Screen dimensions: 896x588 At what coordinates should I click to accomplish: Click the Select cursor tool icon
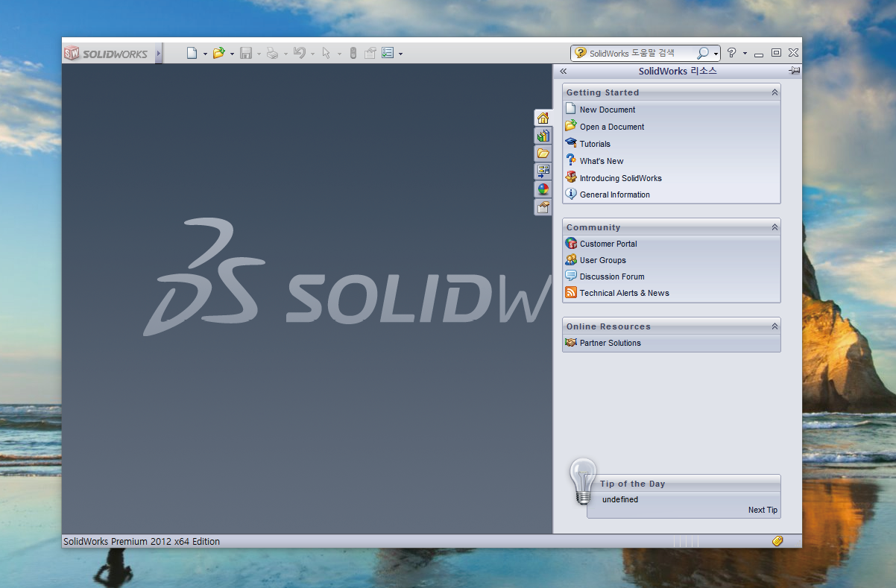(326, 53)
